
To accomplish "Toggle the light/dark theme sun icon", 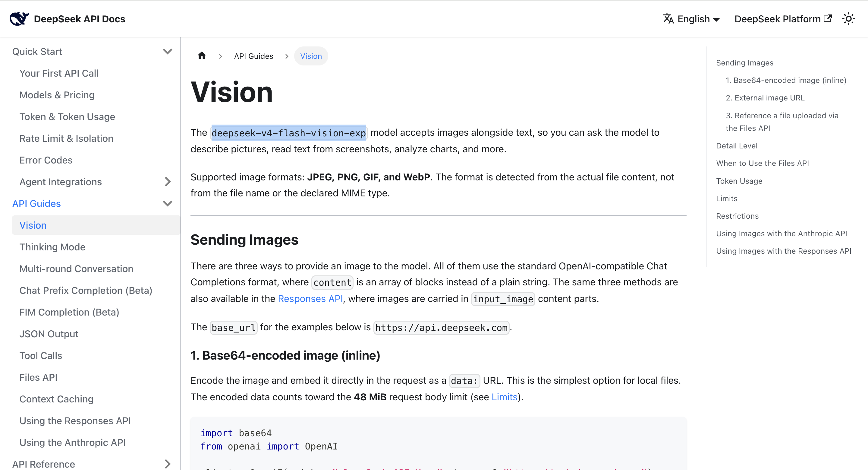I will 848,18.
